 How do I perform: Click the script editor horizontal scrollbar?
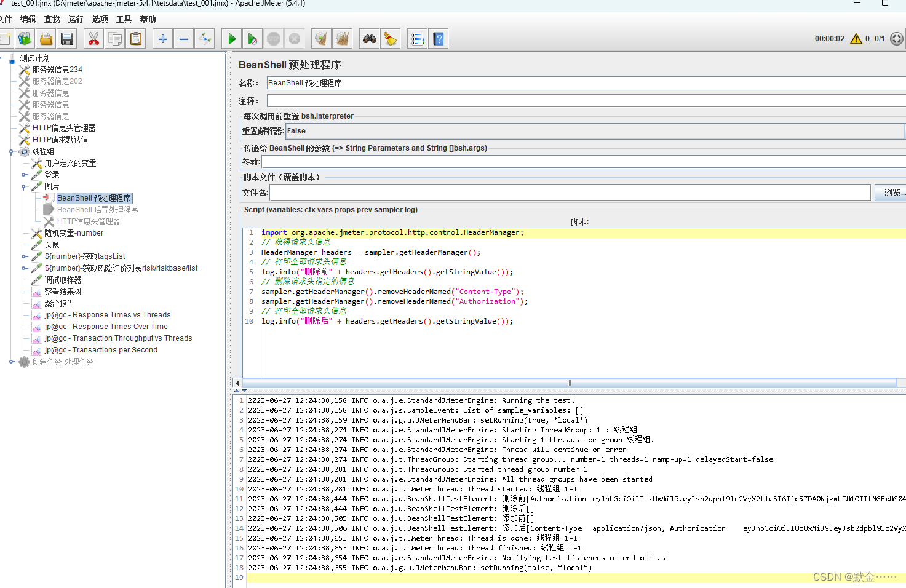click(x=569, y=383)
